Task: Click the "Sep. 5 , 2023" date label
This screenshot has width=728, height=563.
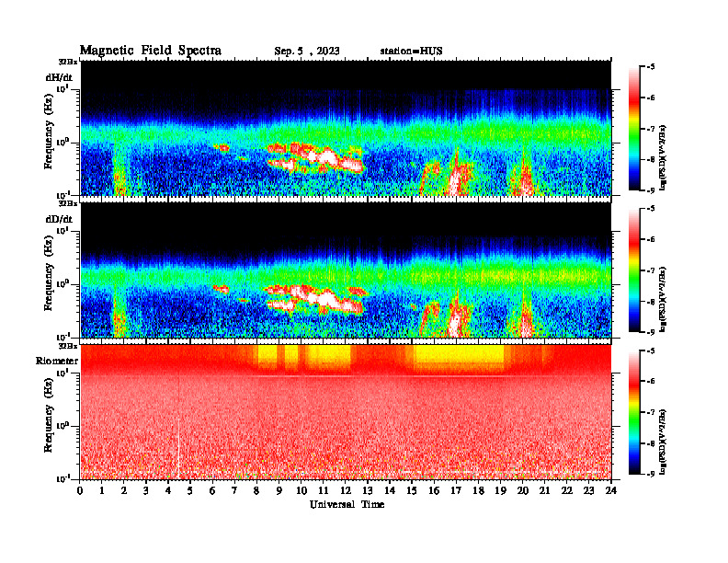Action: [x=307, y=52]
